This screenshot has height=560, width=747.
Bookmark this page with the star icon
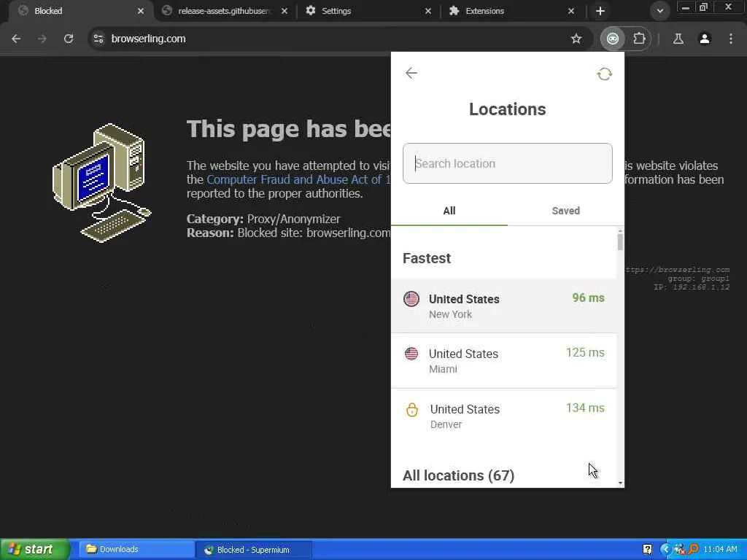click(x=576, y=39)
